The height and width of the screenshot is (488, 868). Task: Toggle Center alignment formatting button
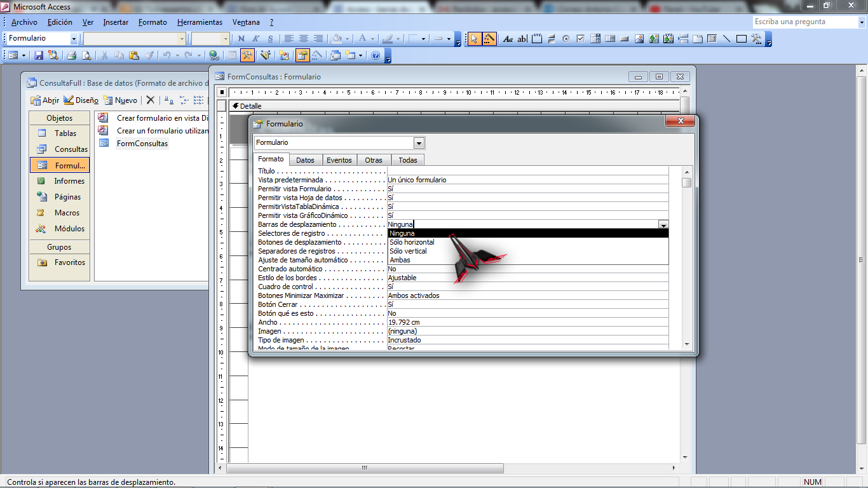[x=304, y=39]
